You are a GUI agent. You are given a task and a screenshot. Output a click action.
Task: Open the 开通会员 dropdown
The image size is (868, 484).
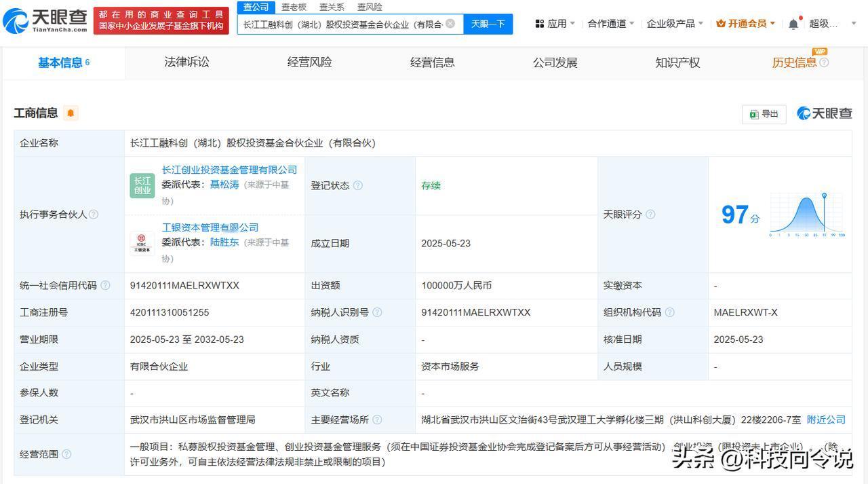[745, 24]
